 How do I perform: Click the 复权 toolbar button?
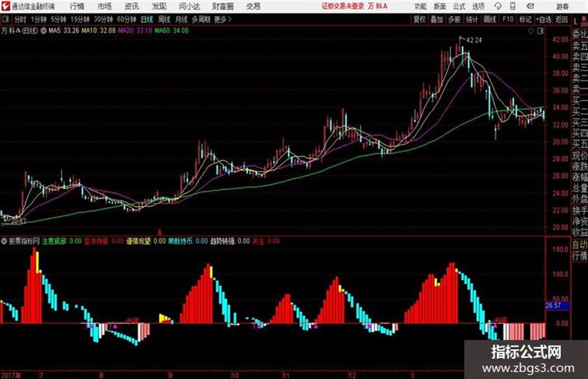419,19
